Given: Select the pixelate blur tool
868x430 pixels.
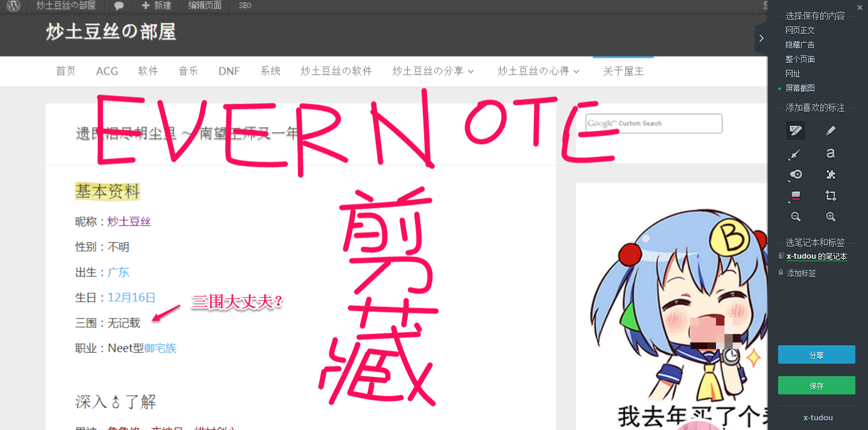Looking at the screenshot, I should click(831, 175).
